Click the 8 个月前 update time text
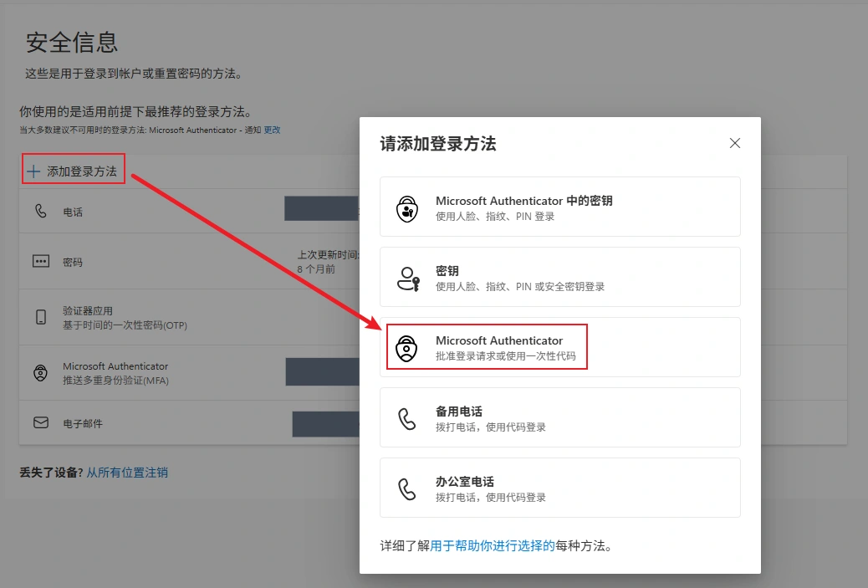 tap(316, 269)
